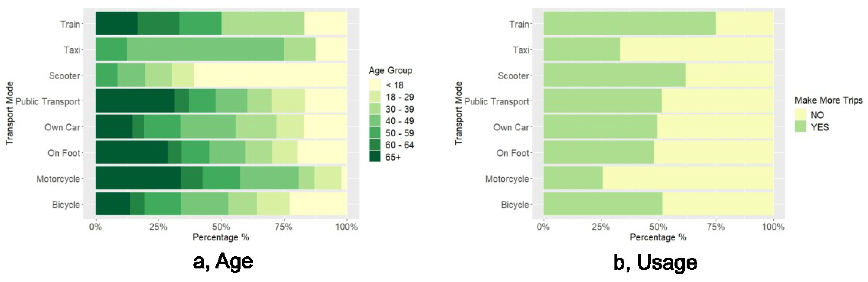Click Motorcycle's 65+ segment in Age chart

tap(138, 178)
